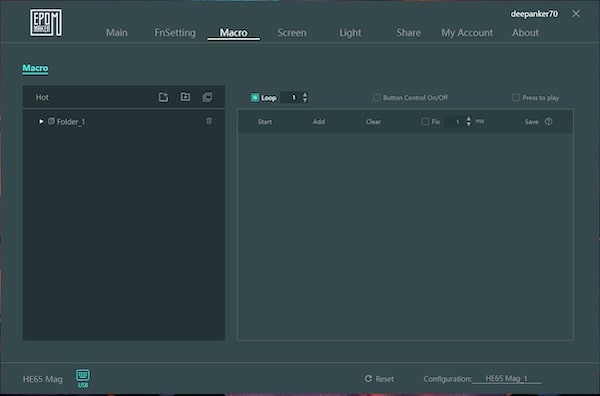Switch to the Share tab
This screenshot has height=396, width=600.
409,33
